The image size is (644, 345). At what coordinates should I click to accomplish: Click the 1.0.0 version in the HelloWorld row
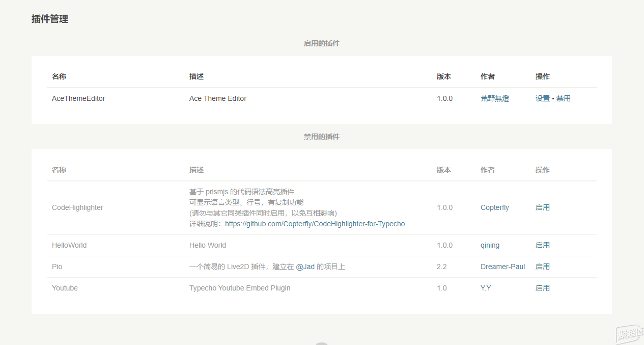444,245
